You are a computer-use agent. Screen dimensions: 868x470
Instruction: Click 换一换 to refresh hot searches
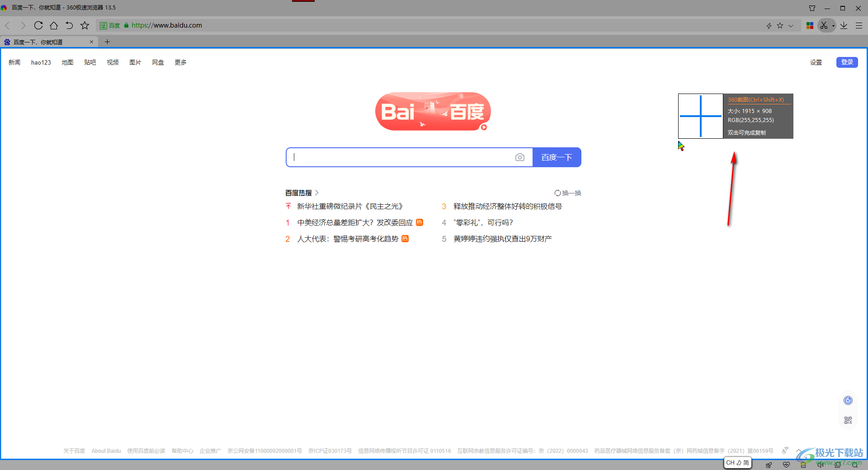568,193
